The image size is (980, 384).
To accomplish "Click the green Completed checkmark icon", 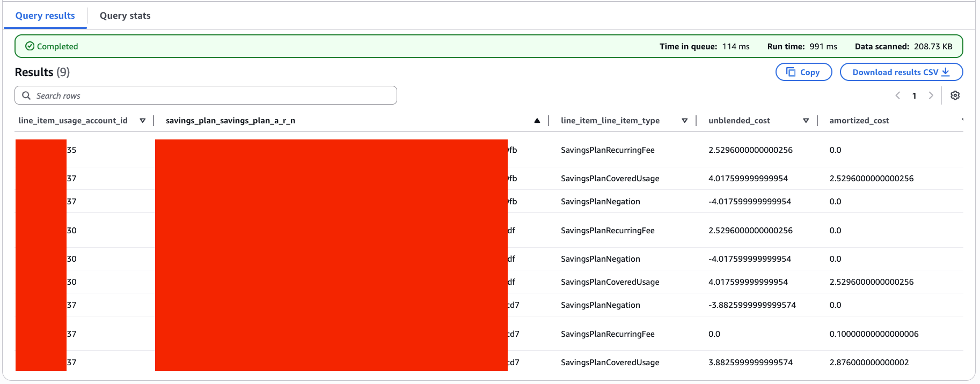I will [x=30, y=46].
